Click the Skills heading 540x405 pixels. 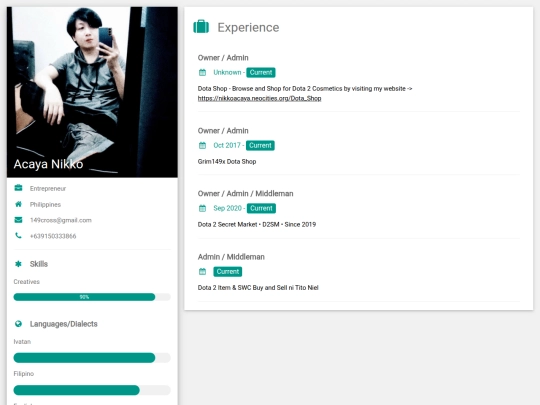click(x=39, y=264)
